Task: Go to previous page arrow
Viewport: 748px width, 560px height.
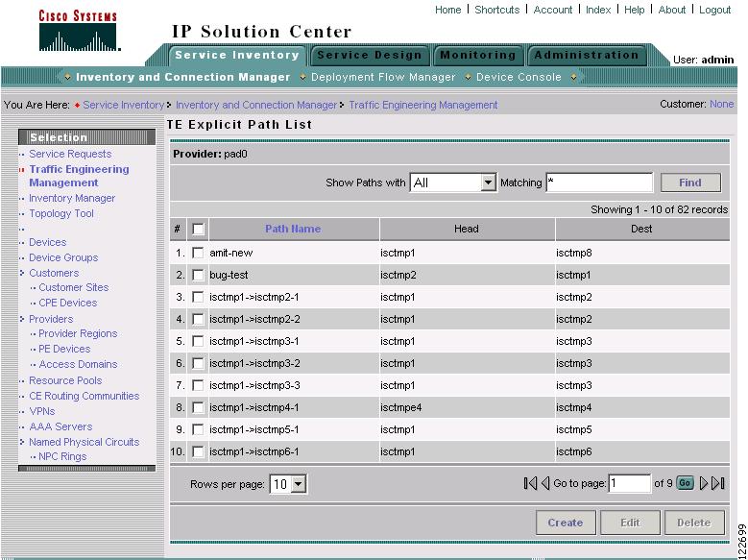Action: tap(545, 483)
